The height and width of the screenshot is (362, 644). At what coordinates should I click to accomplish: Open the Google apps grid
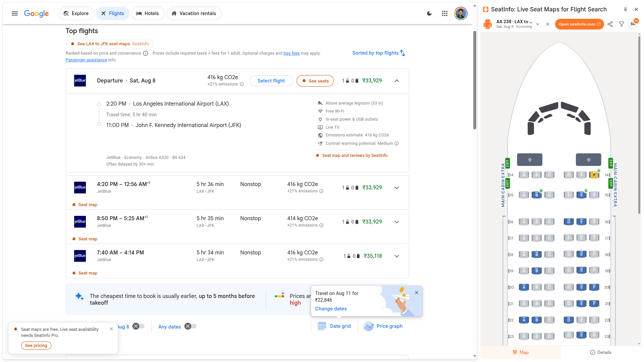click(445, 13)
